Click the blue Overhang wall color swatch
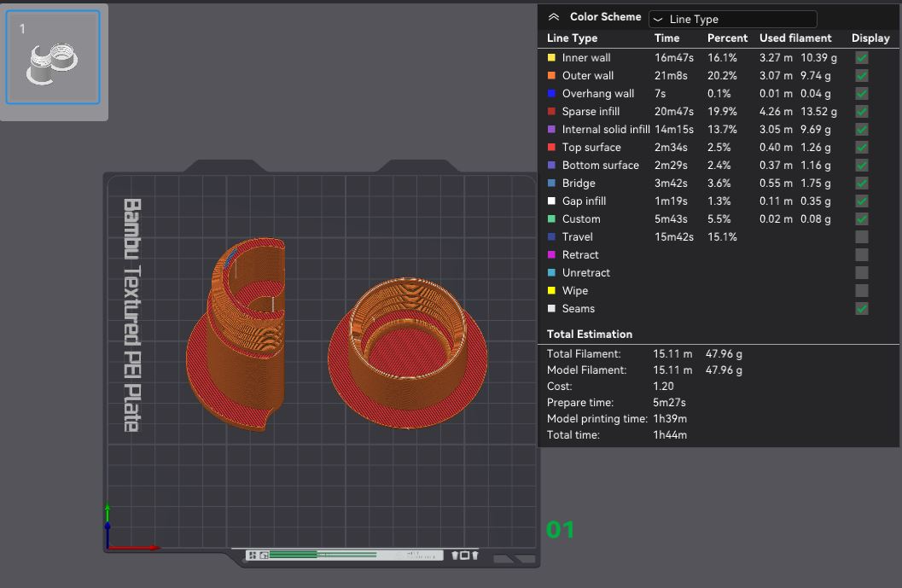The image size is (902, 588). point(551,93)
